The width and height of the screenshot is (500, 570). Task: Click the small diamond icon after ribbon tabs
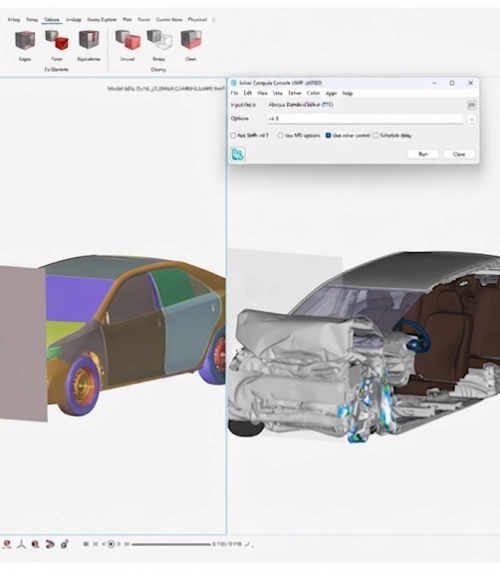(213, 20)
